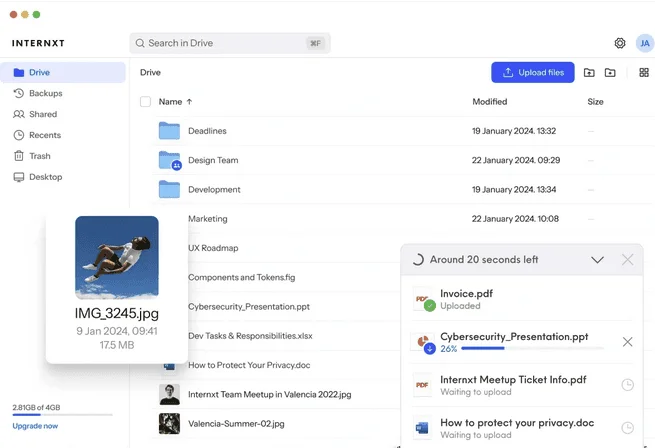Viewport: 655px width, 448px height.
Task: Click the Drive folder icon in sidebar
Action: click(19, 72)
